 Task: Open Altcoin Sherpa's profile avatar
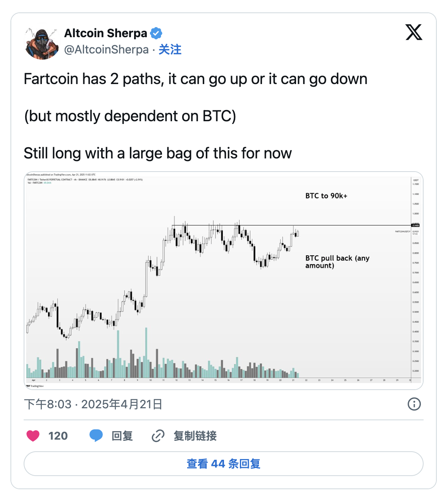pos(41,42)
